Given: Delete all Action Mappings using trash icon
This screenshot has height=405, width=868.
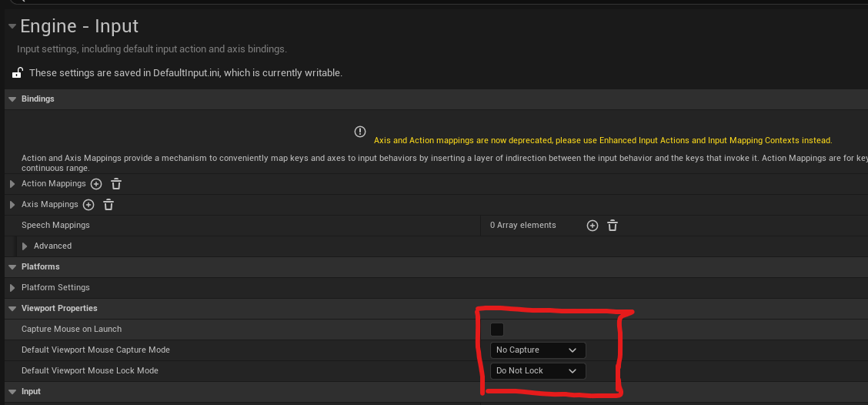Looking at the screenshot, I should coord(116,184).
